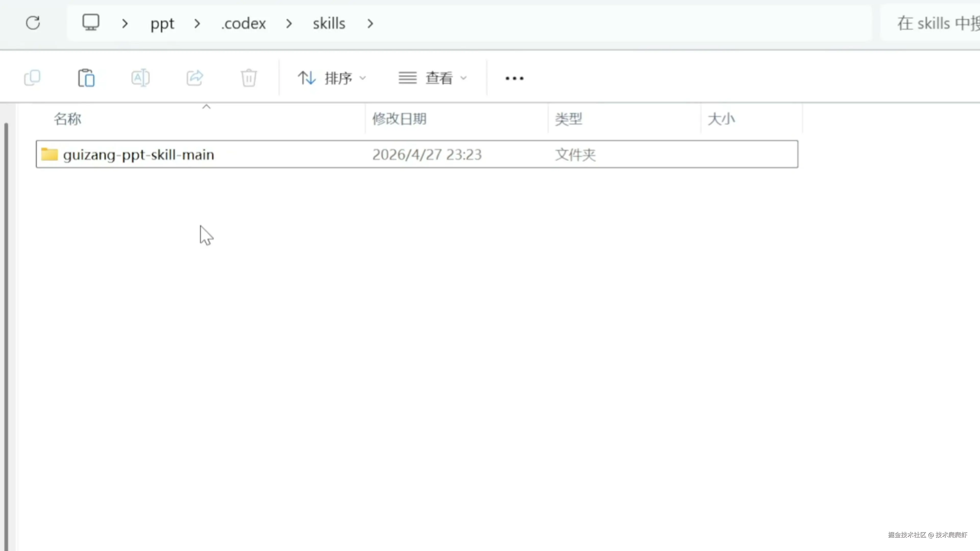Navigate to ppt in breadcrumb path
Viewport: 980px width, 551px height.
[162, 23]
